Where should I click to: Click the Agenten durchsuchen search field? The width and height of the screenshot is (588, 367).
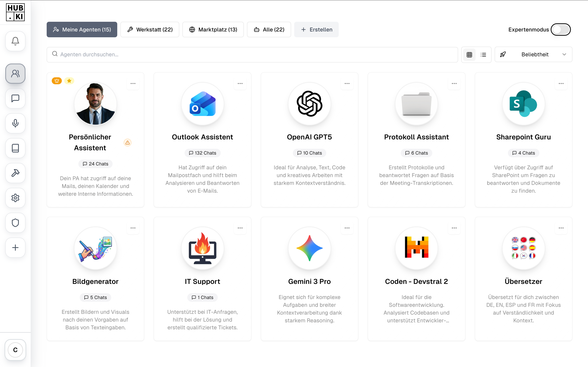253,54
